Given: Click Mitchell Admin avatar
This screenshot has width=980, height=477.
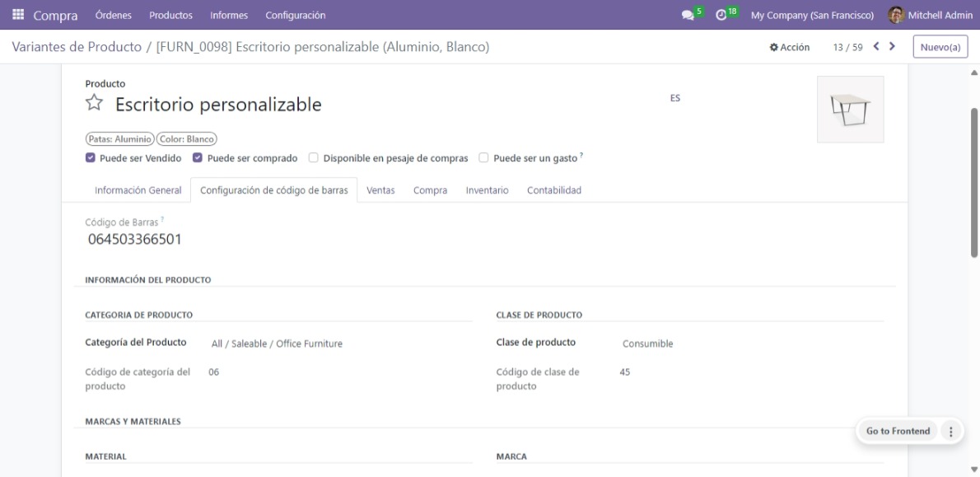Looking at the screenshot, I should point(896,15).
